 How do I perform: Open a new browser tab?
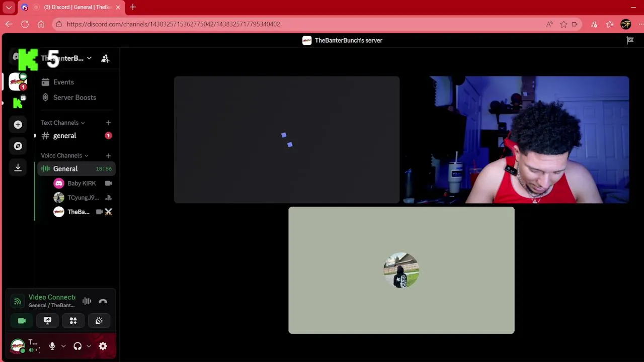[133, 7]
